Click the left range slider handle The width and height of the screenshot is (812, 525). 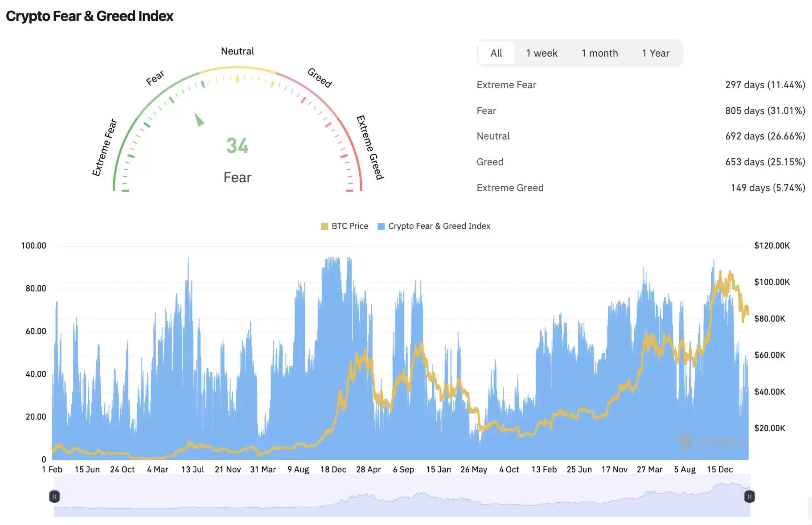[54, 496]
